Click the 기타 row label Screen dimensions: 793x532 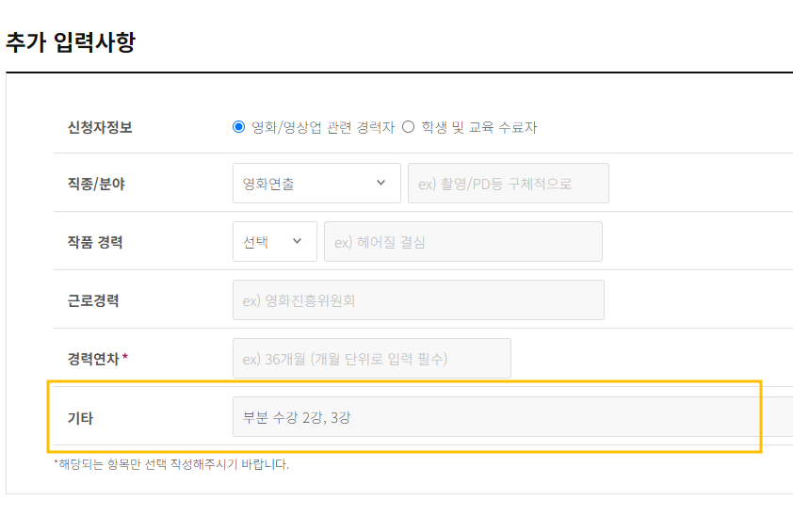[80, 418]
